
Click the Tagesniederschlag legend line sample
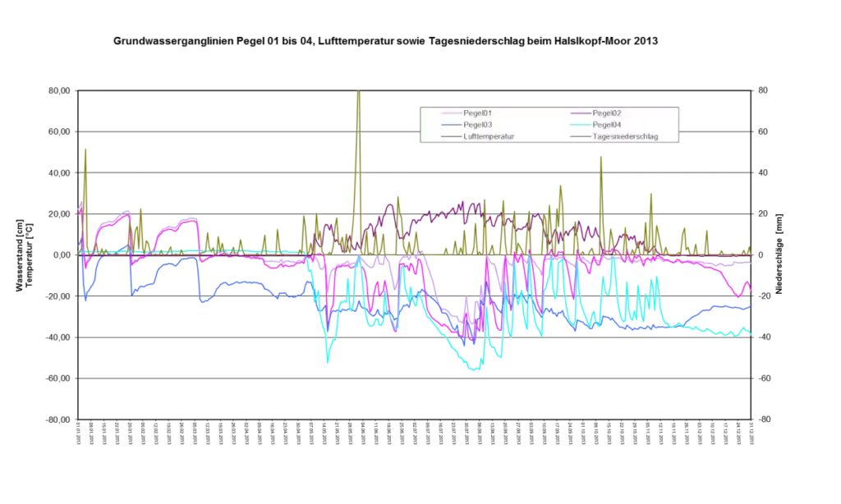[580, 137]
